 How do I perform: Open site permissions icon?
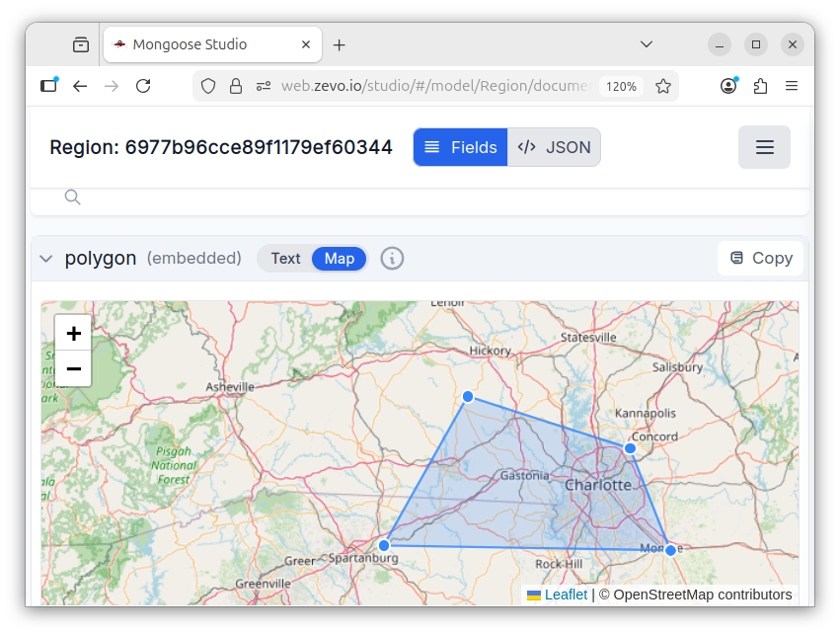264,86
